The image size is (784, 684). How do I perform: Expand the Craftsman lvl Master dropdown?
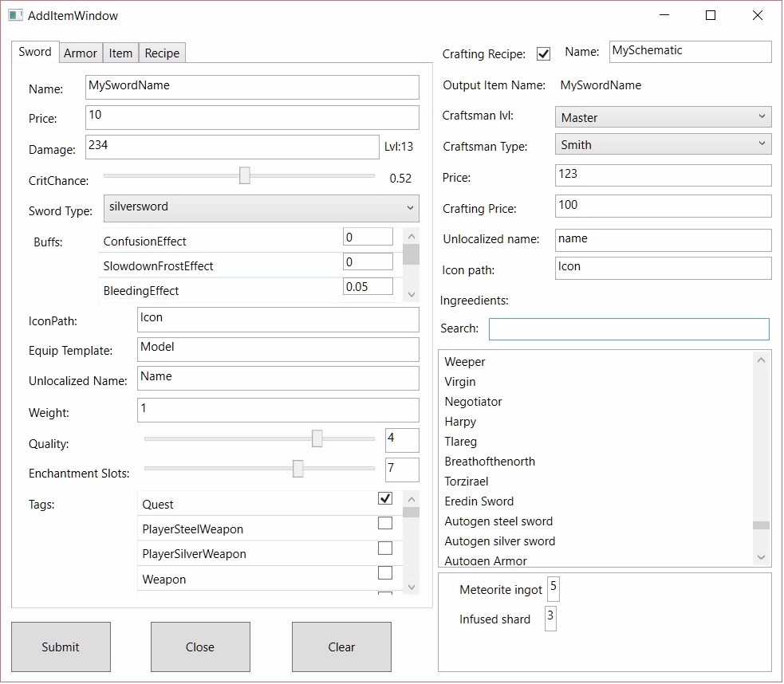tap(663, 117)
